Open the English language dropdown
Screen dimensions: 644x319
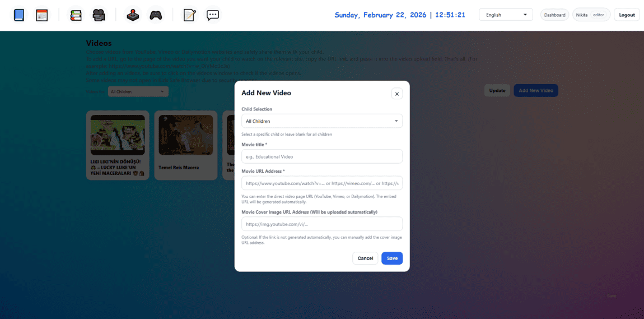(506, 15)
